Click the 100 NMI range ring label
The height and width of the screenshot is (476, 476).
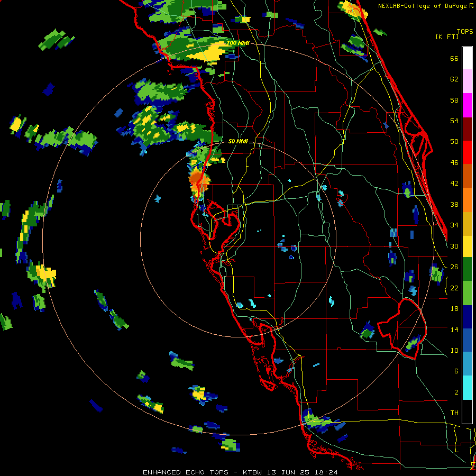[239, 43]
